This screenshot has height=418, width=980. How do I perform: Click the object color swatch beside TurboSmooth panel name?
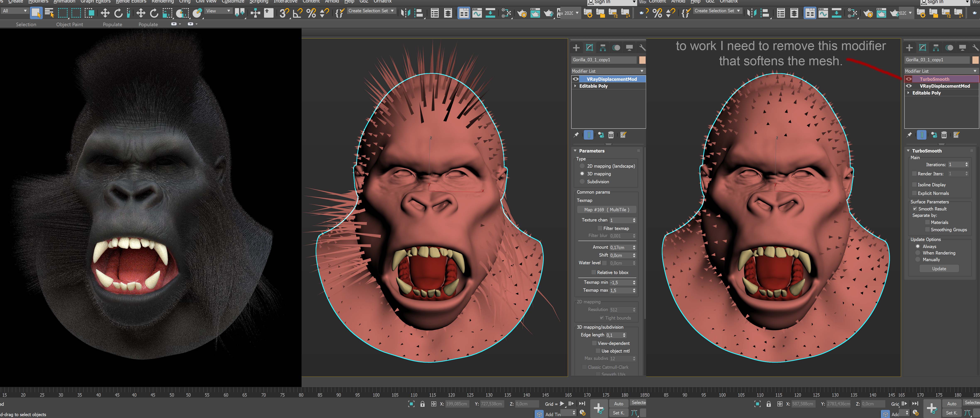(x=975, y=60)
